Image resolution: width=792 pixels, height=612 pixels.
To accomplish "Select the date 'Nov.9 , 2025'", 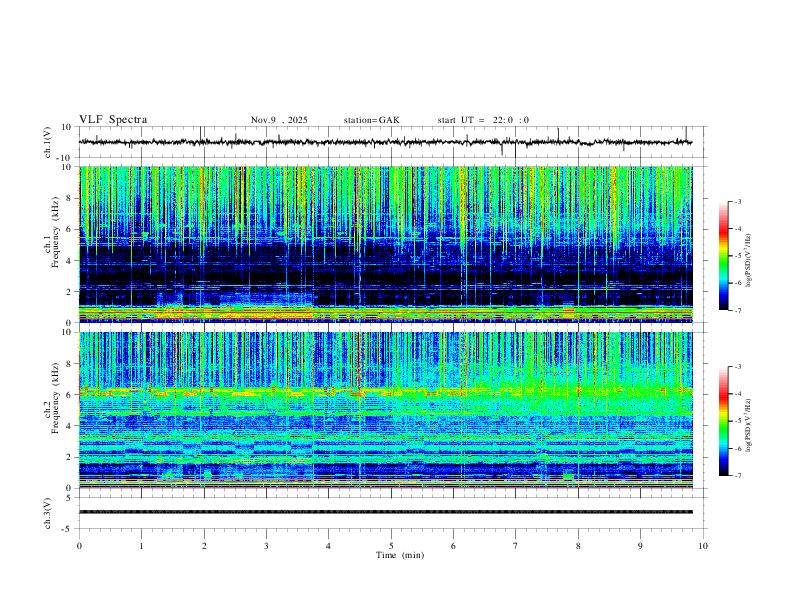I will tap(279, 120).
